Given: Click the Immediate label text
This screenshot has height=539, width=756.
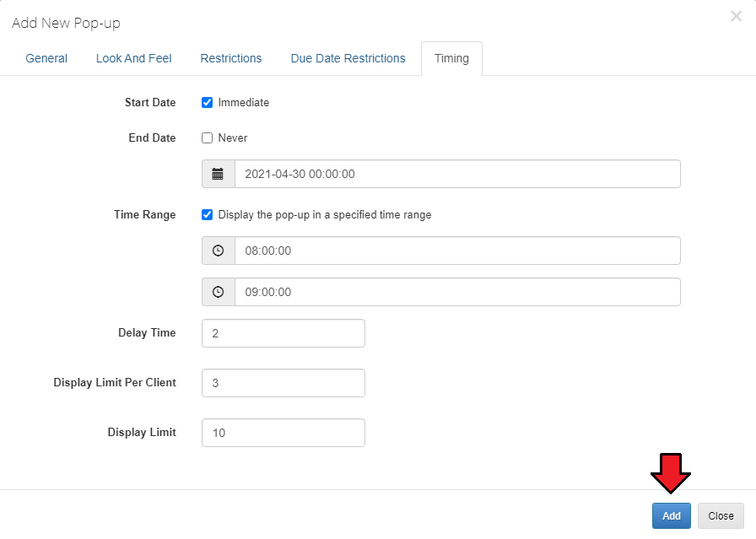Looking at the screenshot, I should 244,103.
